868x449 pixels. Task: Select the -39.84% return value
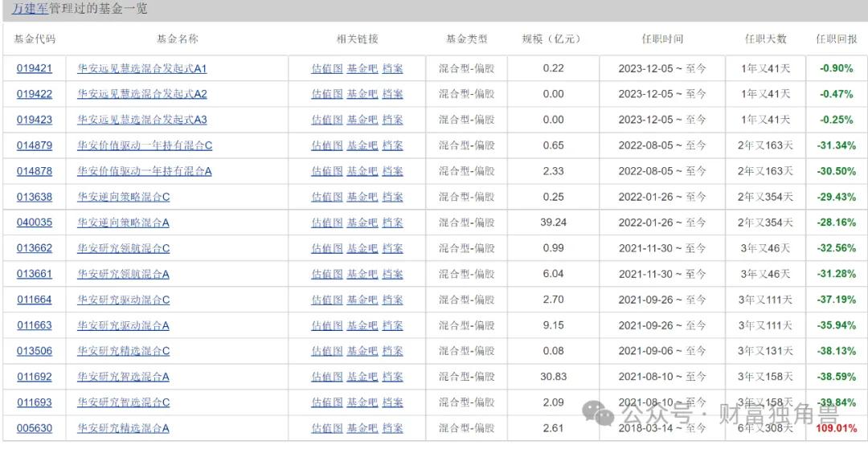pos(837,402)
